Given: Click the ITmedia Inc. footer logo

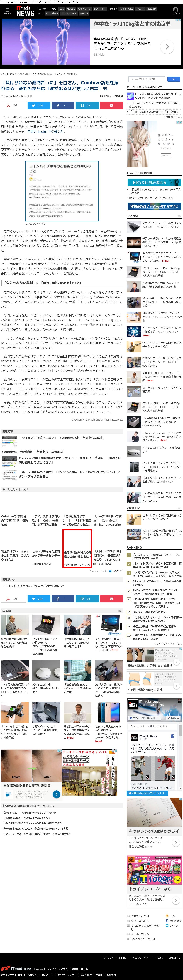Looking at the screenshot, I should pos(16,968).
